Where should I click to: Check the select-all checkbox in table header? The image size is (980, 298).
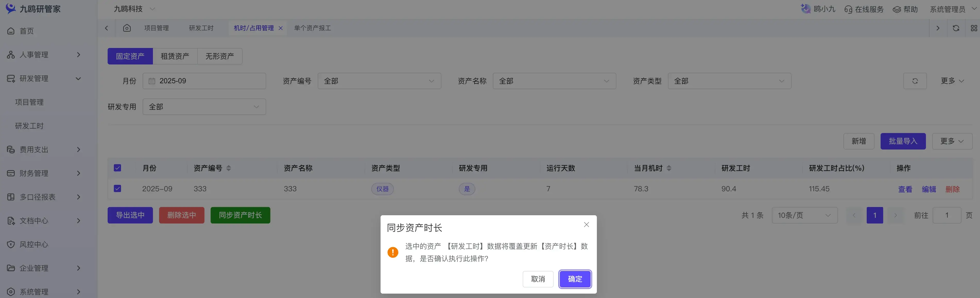tap(118, 168)
